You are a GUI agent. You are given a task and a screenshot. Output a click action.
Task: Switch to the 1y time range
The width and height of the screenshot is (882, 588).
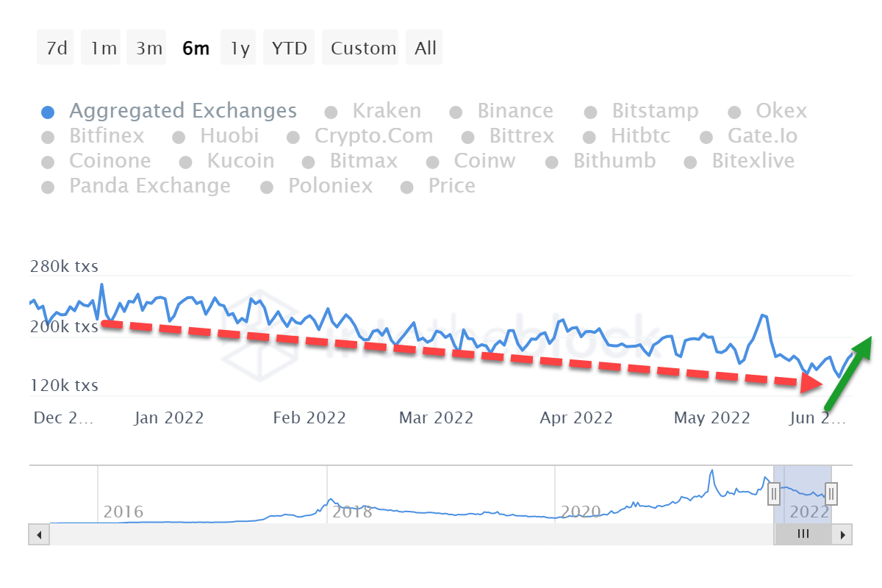(x=240, y=49)
